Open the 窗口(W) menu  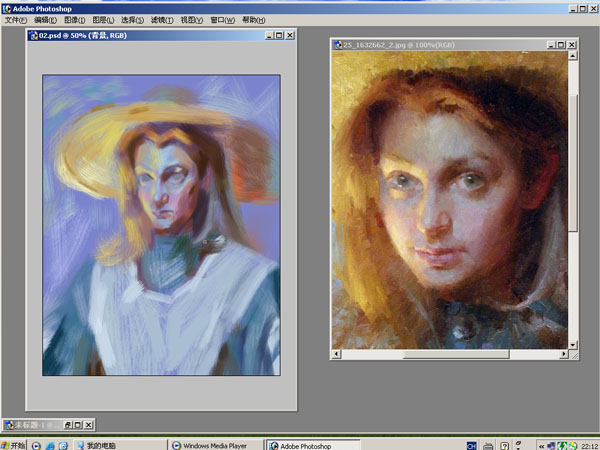coord(222,20)
